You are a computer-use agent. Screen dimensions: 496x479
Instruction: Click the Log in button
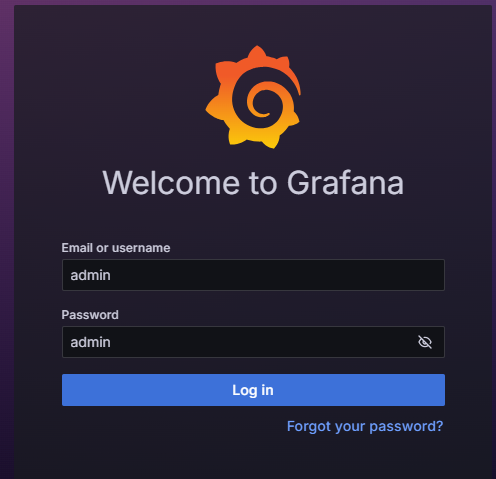coord(253,390)
